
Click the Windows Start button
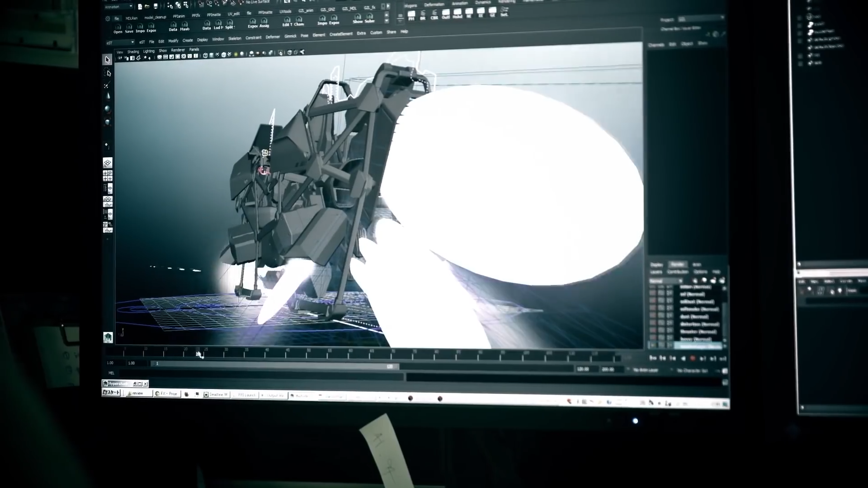tap(111, 393)
